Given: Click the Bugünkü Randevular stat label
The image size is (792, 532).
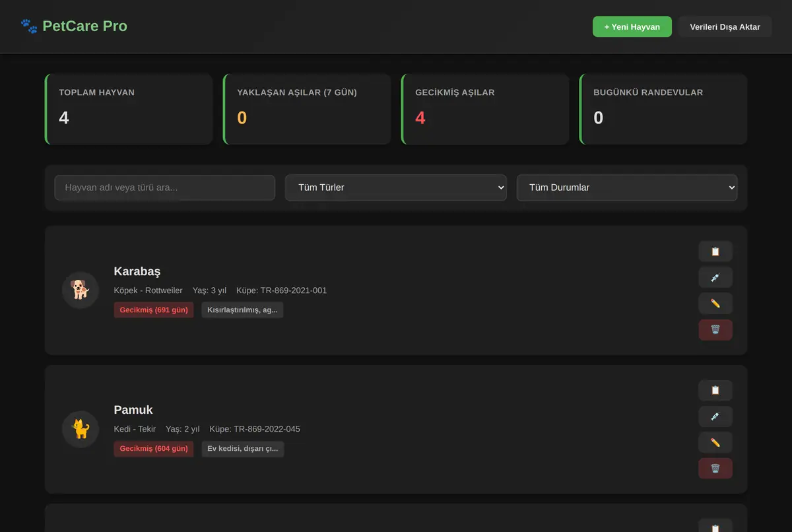Looking at the screenshot, I should click(x=648, y=92).
